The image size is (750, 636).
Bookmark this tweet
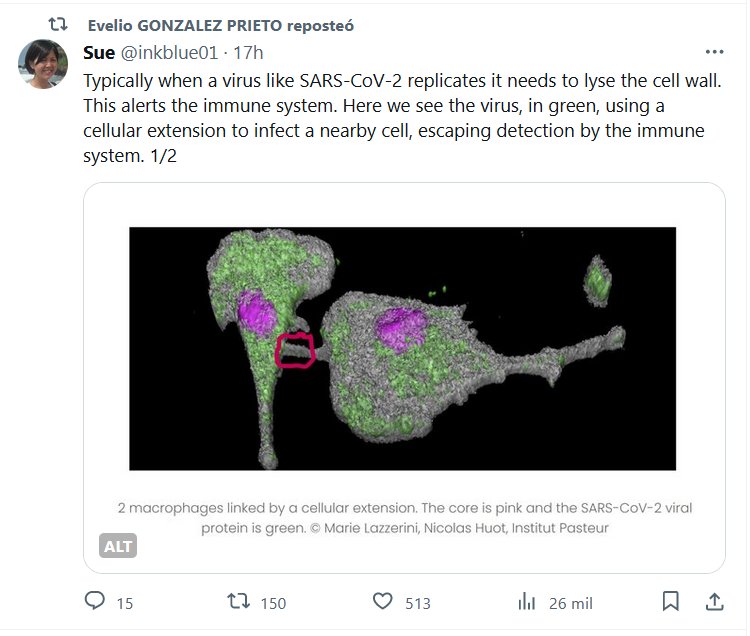tap(671, 601)
